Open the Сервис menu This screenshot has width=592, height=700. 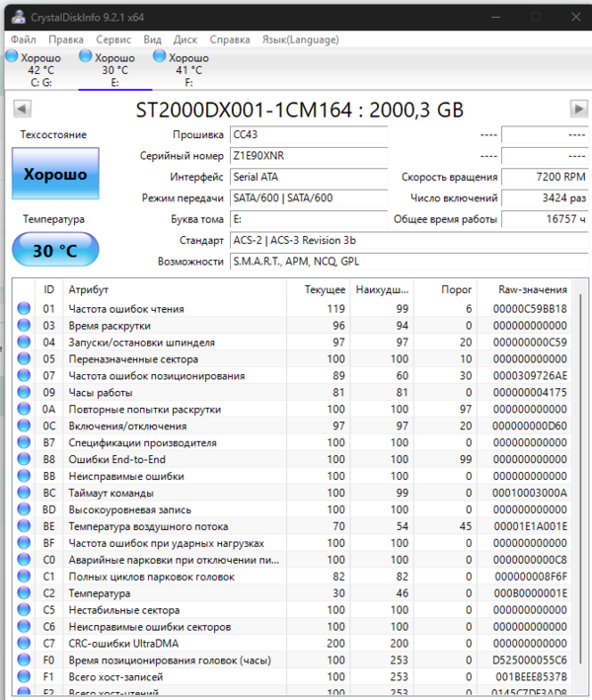point(113,39)
